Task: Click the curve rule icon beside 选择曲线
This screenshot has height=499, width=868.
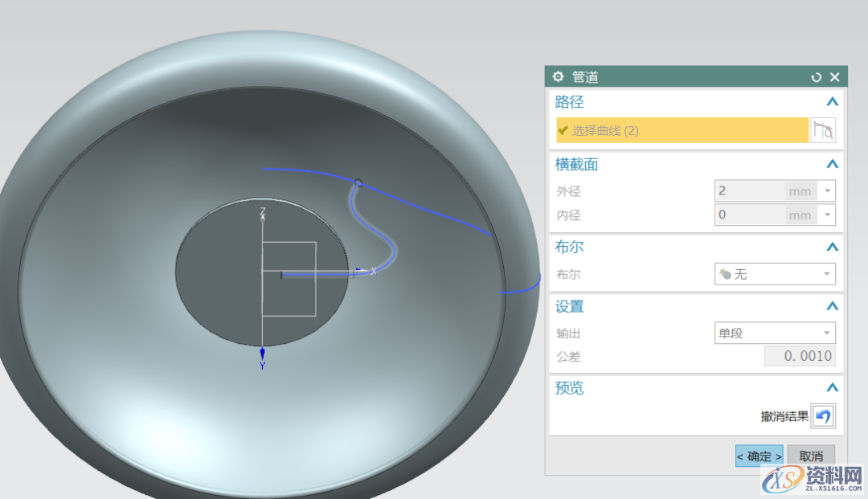Action: click(x=823, y=129)
